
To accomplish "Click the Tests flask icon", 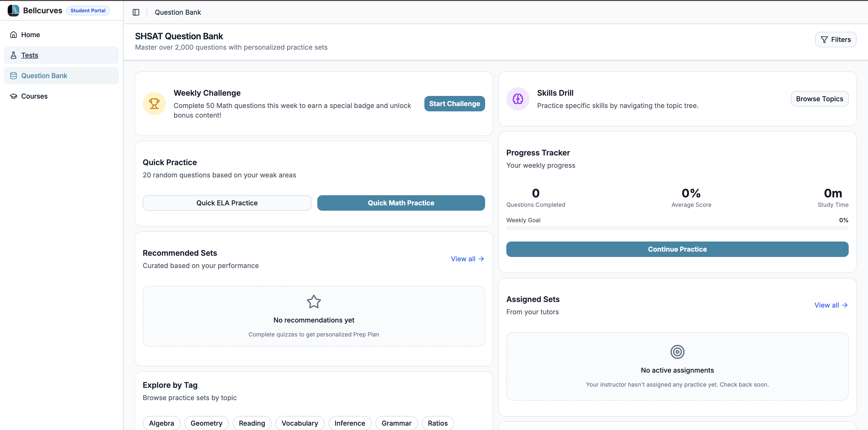I will point(14,55).
